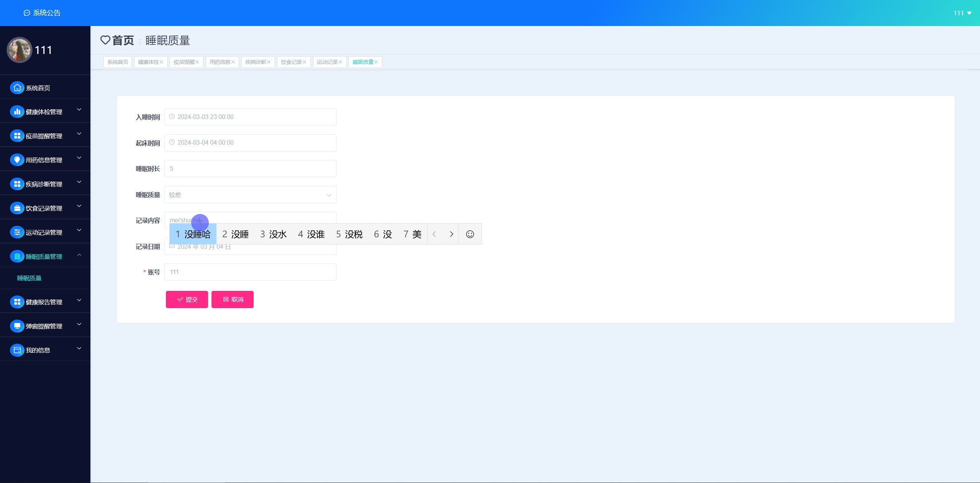Switch to the 饮食记录 tab

click(x=291, y=62)
